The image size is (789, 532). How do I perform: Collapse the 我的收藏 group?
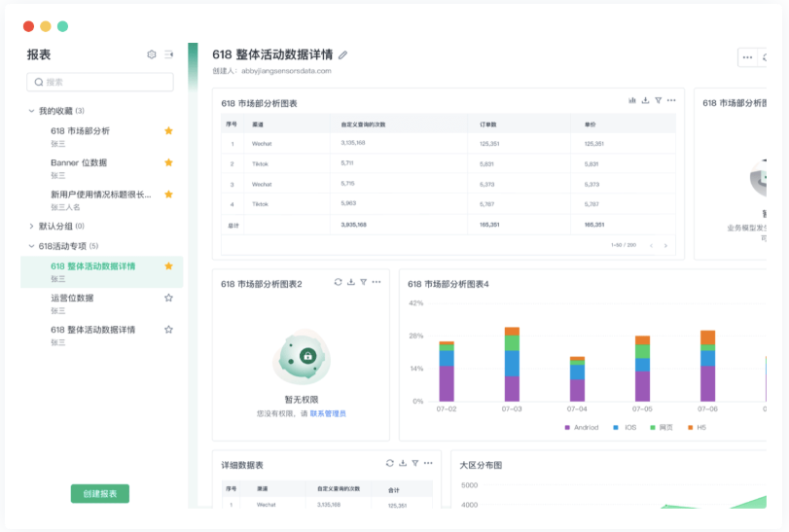32,111
